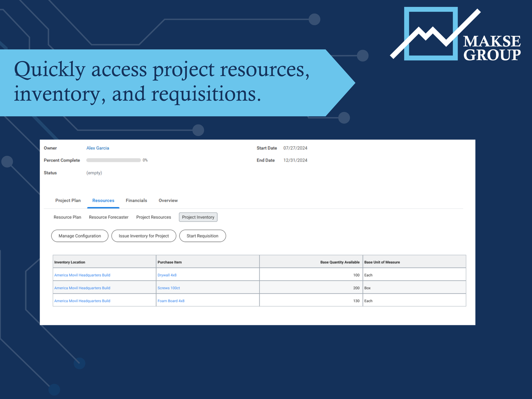Open the Alex Garcia owner profile link
The width and height of the screenshot is (532, 399).
pyautogui.click(x=98, y=148)
